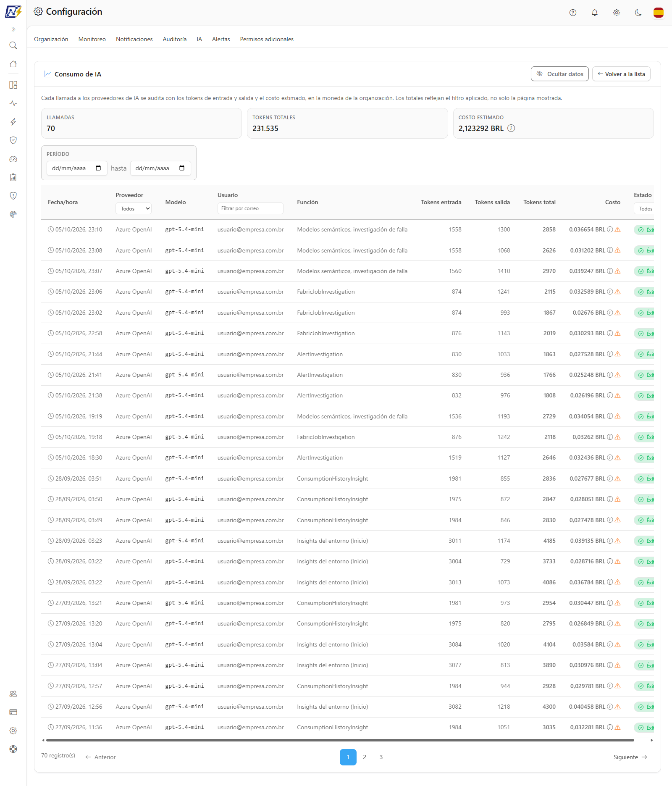The height and width of the screenshot is (786, 672).
Task: Switch to the Auditoría tab
Action: pyautogui.click(x=175, y=39)
